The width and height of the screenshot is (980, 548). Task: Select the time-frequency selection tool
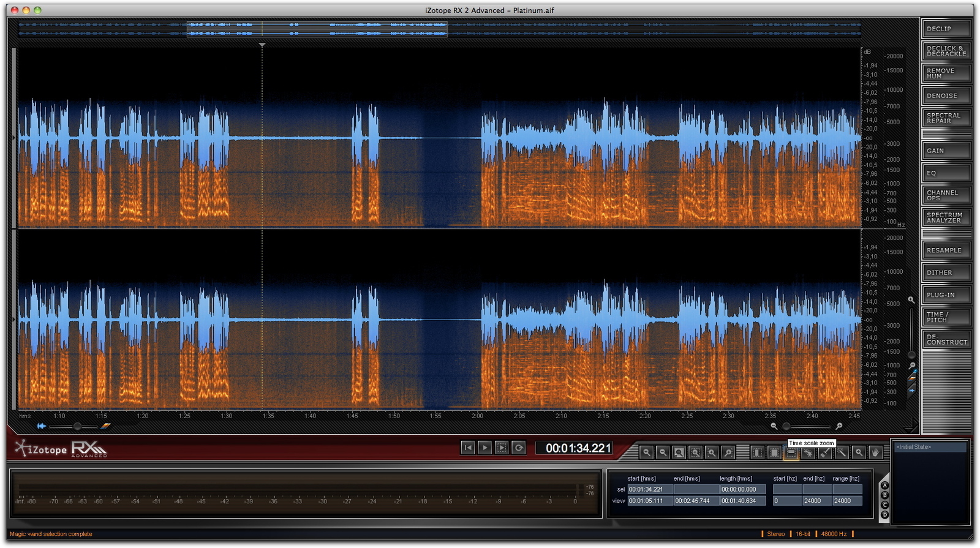[774, 452]
